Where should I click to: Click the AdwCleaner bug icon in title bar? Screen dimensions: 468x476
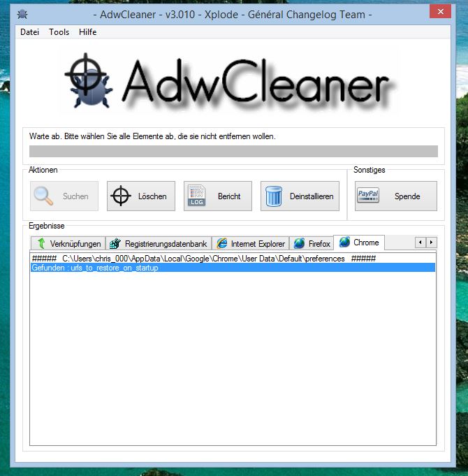coord(22,14)
